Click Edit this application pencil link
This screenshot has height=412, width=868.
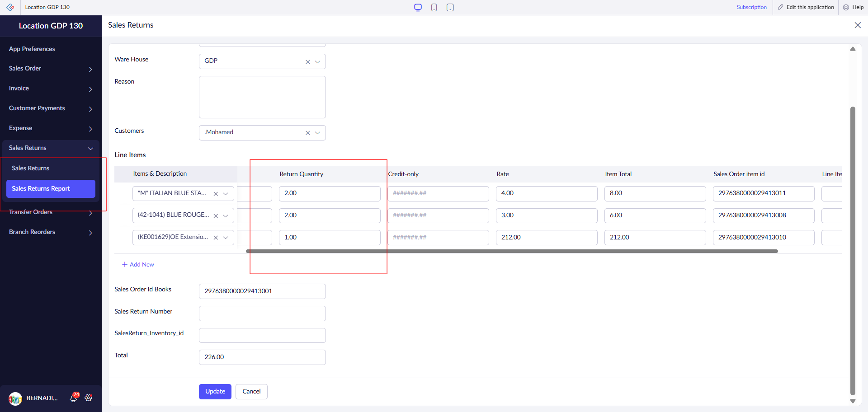806,7
